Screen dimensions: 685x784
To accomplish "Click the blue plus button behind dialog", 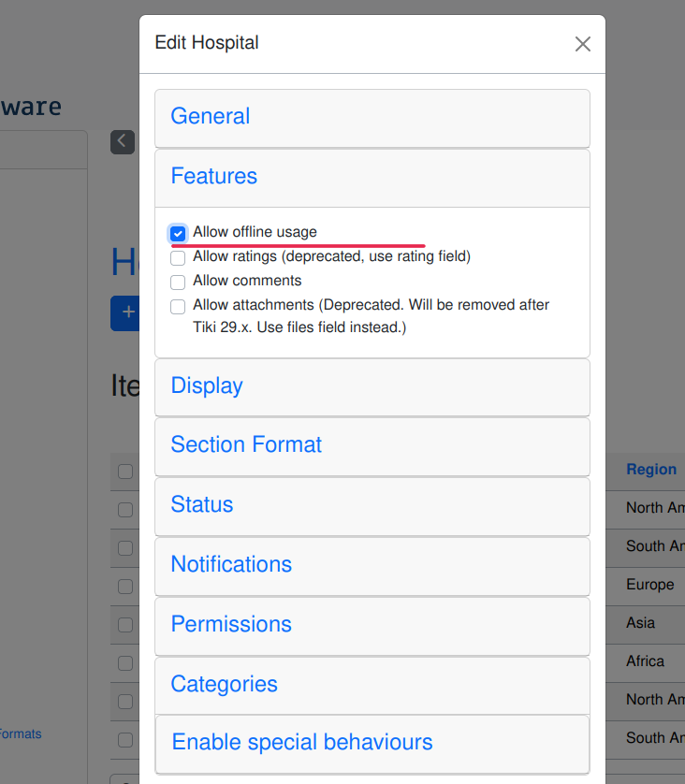I will (x=125, y=313).
